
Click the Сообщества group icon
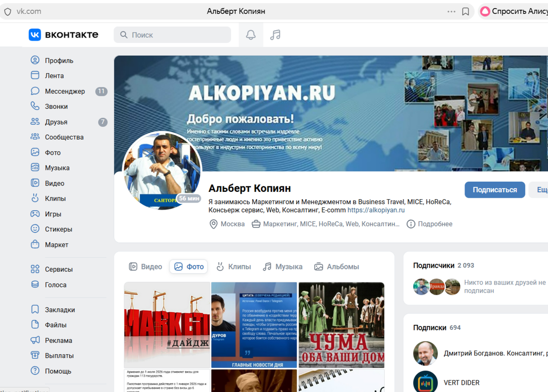click(x=35, y=137)
